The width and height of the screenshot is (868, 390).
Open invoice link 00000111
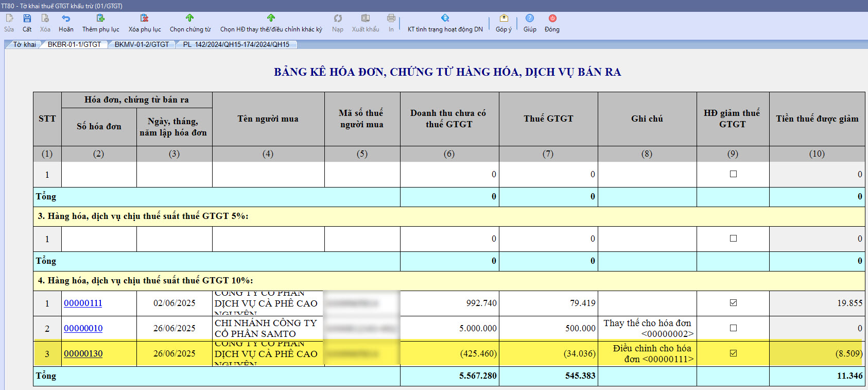click(83, 303)
